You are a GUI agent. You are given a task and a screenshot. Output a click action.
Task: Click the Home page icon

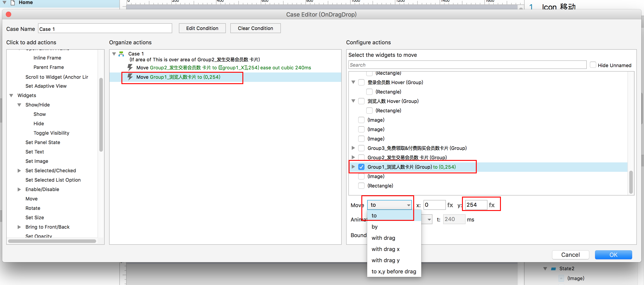[x=13, y=2]
